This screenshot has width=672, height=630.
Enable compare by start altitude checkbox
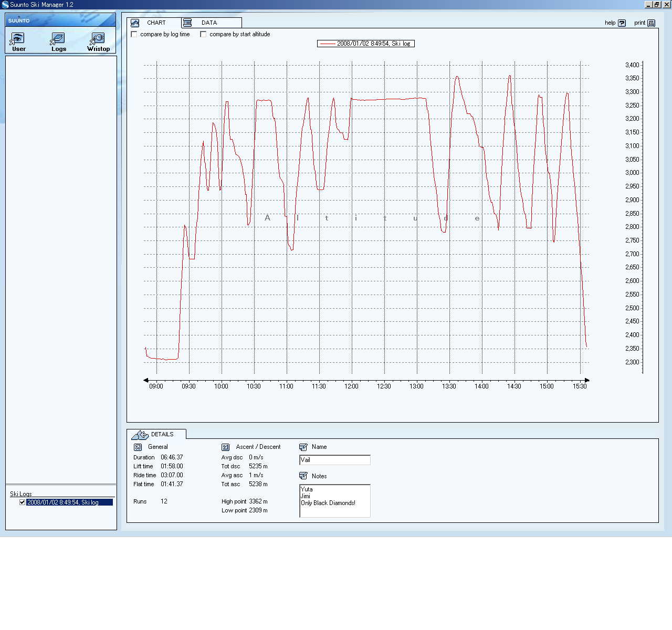point(203,34)
